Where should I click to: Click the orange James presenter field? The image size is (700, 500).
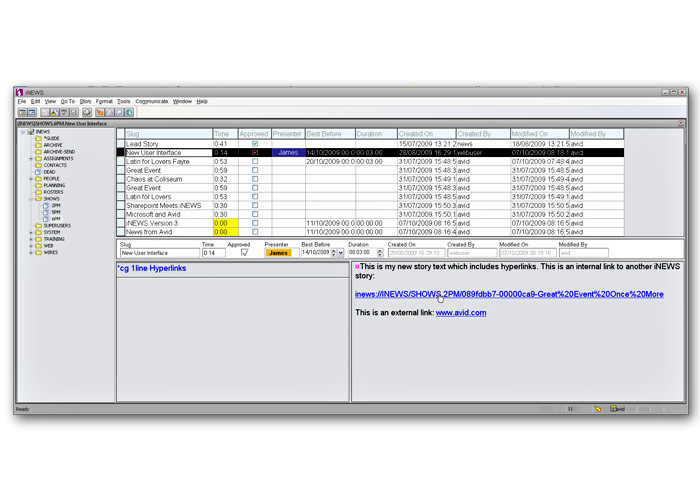point(278,253)
